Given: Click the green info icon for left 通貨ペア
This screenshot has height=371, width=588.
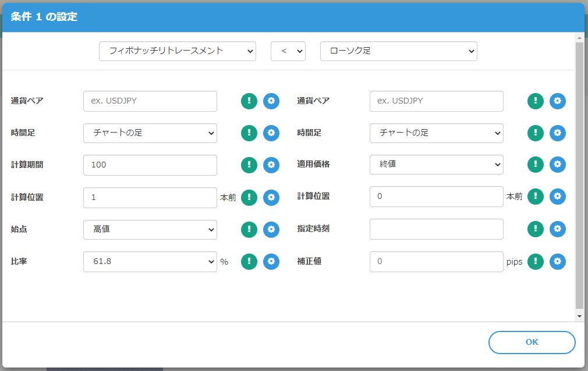Looking at the screenshot, I should pos(249,101).
